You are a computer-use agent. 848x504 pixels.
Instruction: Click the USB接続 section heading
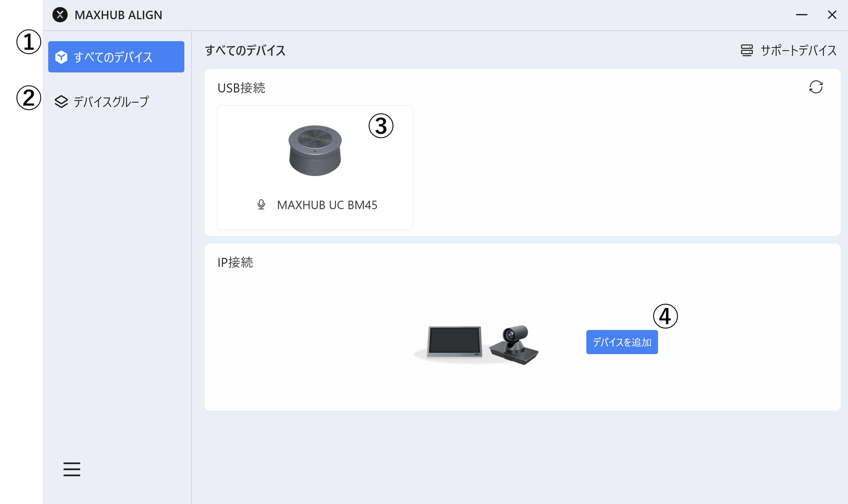(x=241, y=88)
